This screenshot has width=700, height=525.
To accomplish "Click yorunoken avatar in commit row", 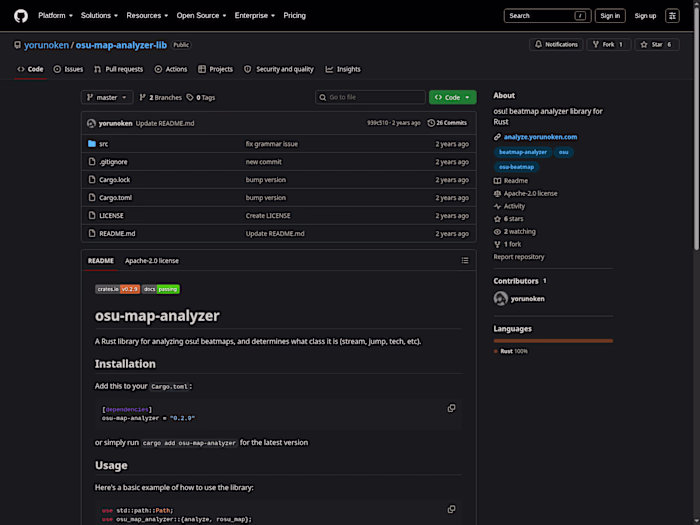I will 92,123.
